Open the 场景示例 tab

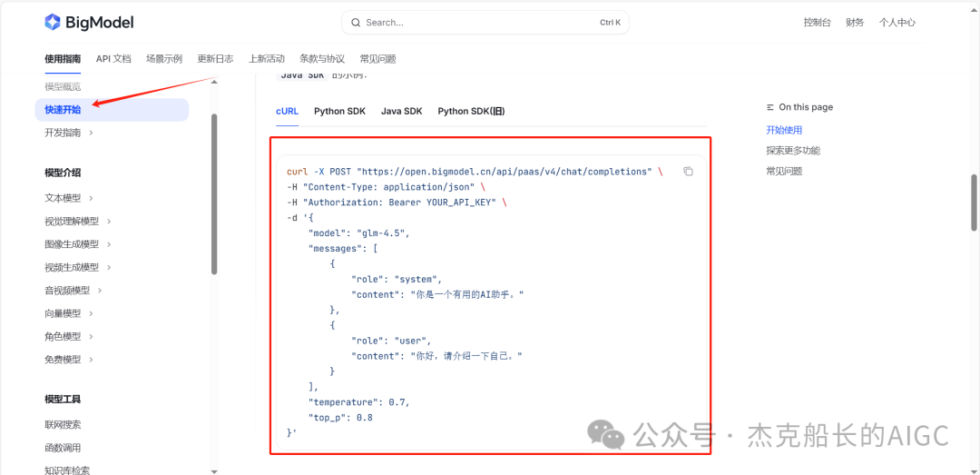tap(163, 59)
